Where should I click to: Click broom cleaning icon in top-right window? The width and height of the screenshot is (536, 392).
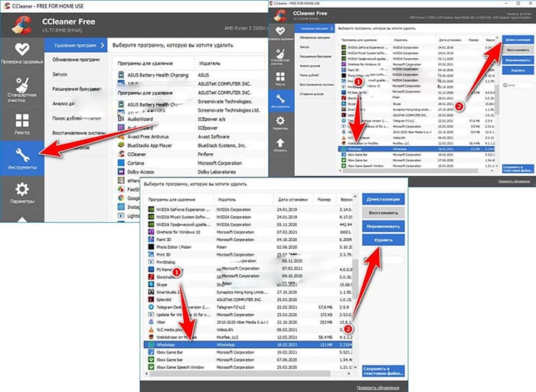281,54
